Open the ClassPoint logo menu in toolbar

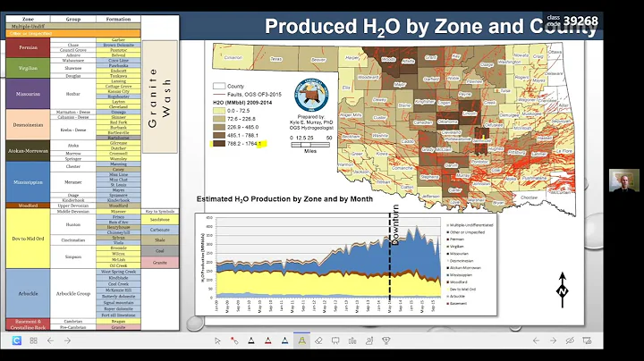point(16,340)
